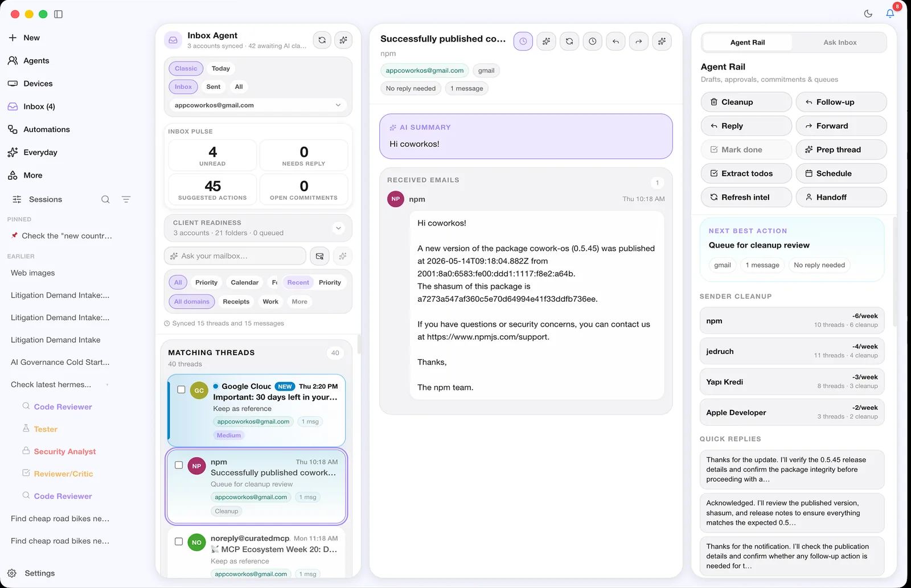Click the Extract todos button
This screenshot has height=588, width=911.
pos(746,174)
